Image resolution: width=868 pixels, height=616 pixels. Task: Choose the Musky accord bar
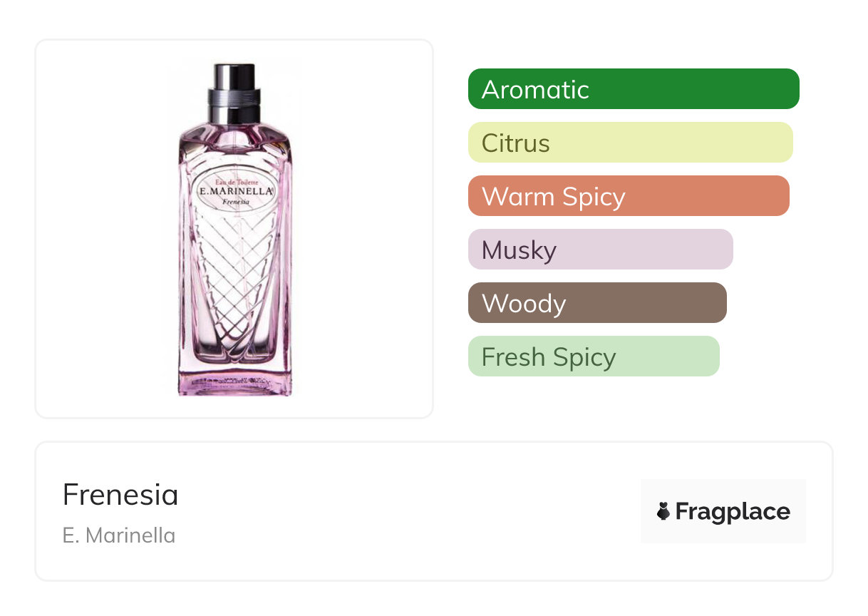coord(600,250)
